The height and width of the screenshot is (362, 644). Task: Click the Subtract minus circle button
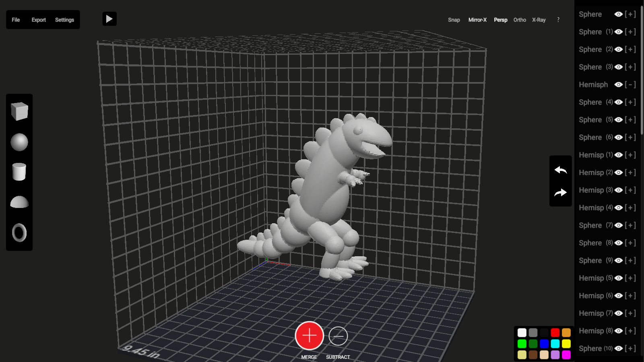pos(338,336)
